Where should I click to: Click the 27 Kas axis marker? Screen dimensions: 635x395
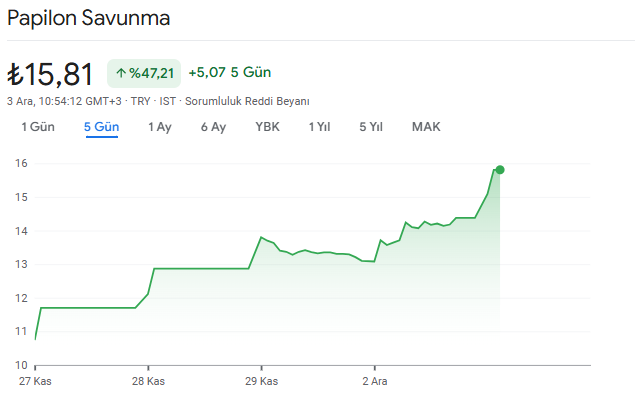(35, 381)
